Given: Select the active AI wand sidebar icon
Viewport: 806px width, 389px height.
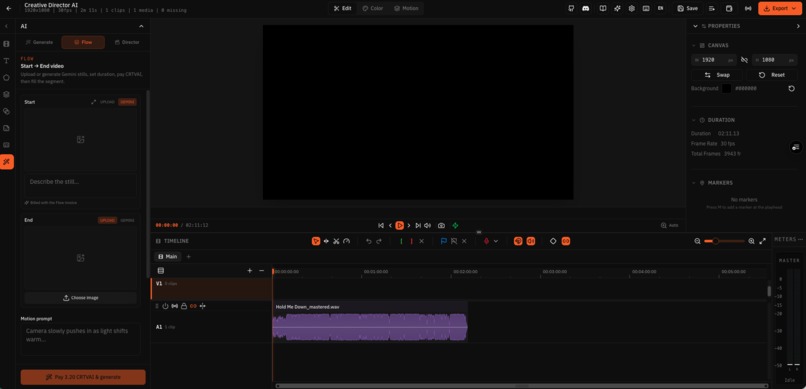Looking at the screenshot, I should pyautogui.click(x=7, y=162).
